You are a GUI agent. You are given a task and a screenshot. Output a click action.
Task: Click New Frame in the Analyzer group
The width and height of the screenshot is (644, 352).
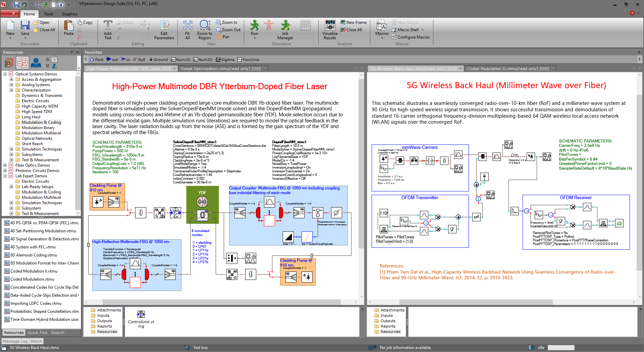tap(354, 22)
